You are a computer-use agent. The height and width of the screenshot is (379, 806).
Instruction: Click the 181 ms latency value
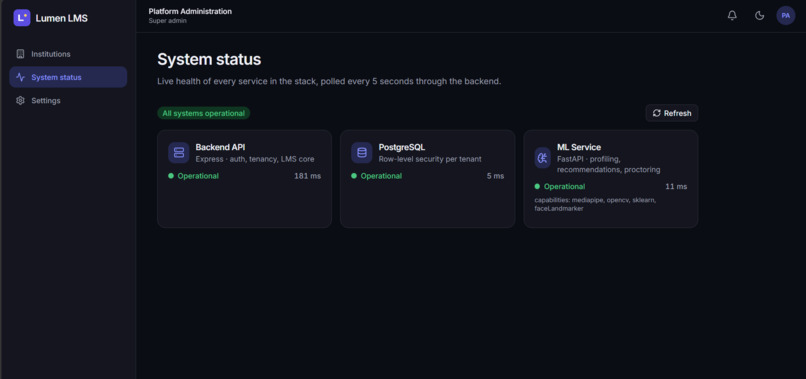click(307, 176)
